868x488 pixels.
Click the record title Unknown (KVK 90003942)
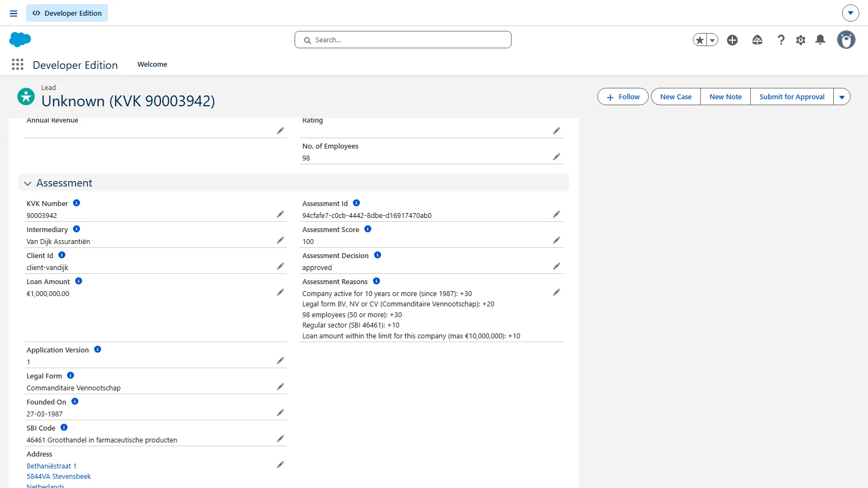click(128, 101)
